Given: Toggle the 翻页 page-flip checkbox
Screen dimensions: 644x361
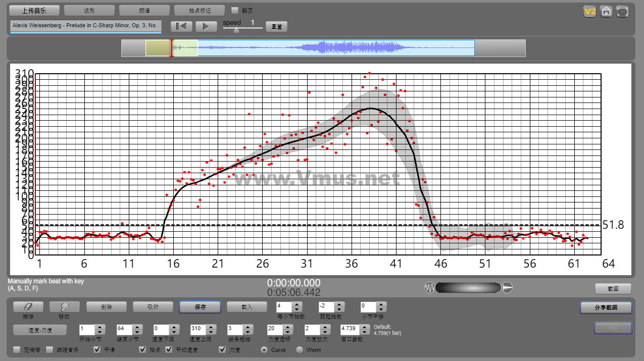Looking at the screenshot, I should (x=234, y=10).
